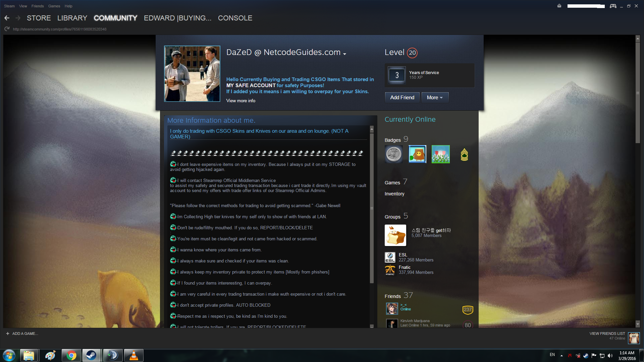Click the View more info link
This screenshot has height=362, width=644.
(x=240, y=101)
